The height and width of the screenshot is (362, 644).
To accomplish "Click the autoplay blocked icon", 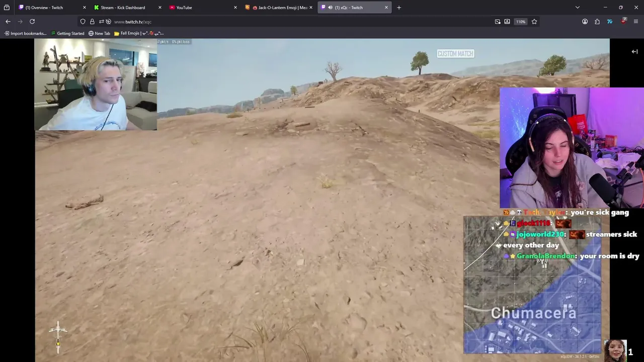I will coord(108,22).
